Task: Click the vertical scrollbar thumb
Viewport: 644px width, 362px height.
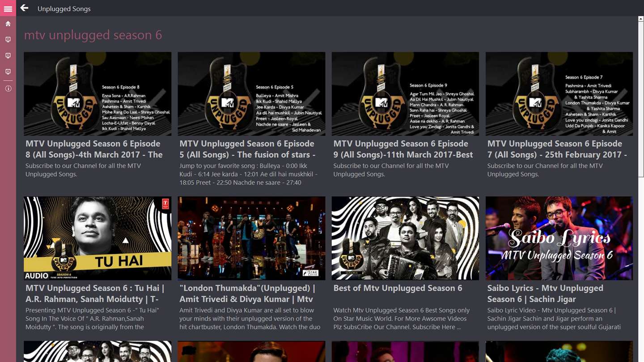Action: tap(641, 99)
